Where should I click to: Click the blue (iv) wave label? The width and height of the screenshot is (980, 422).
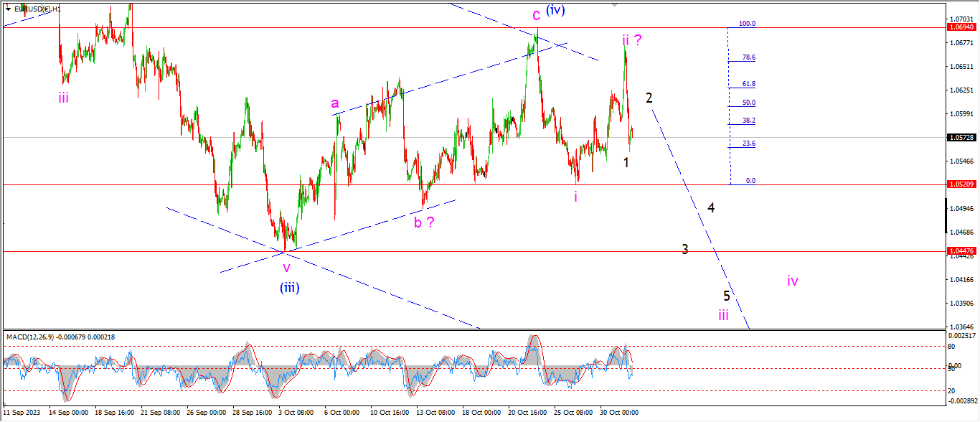pos(556,11)
